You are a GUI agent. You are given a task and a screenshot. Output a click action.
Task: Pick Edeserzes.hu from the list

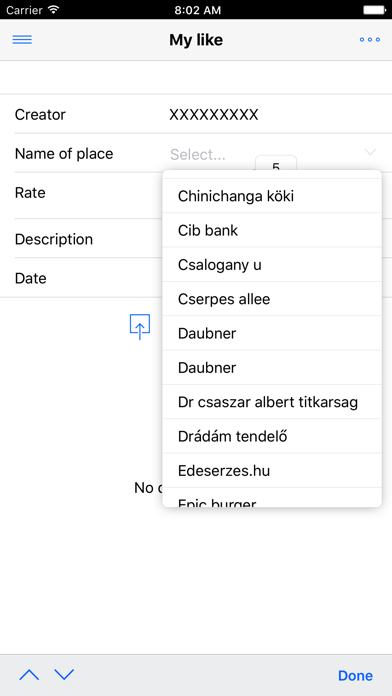[272, 471]
